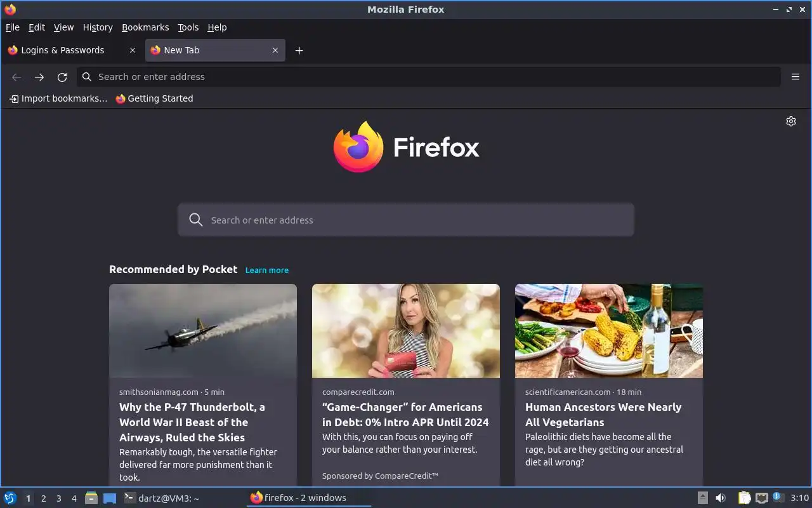This screenshot has width=812, height=508.
Task: Open the File menu
Action: (x=13, y=27)
